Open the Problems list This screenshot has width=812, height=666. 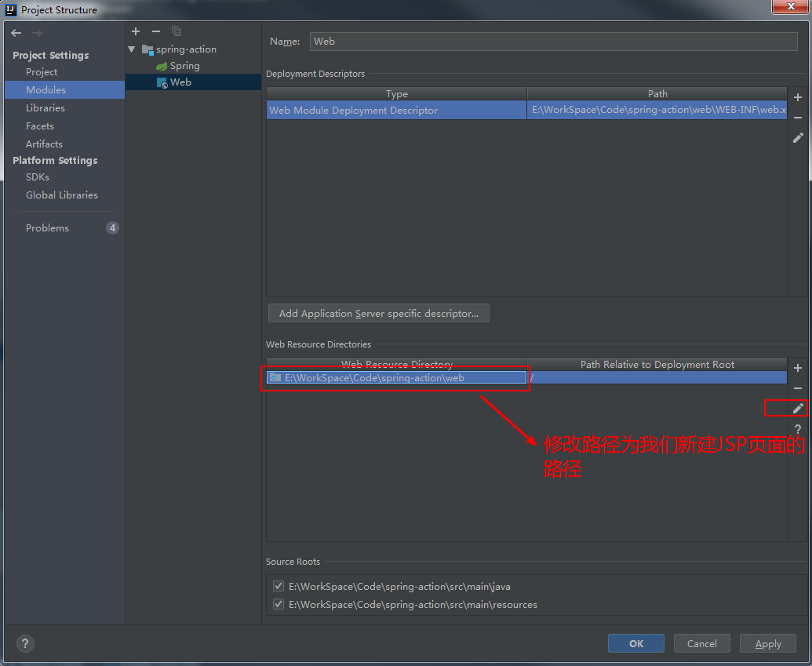coord(47,227)
